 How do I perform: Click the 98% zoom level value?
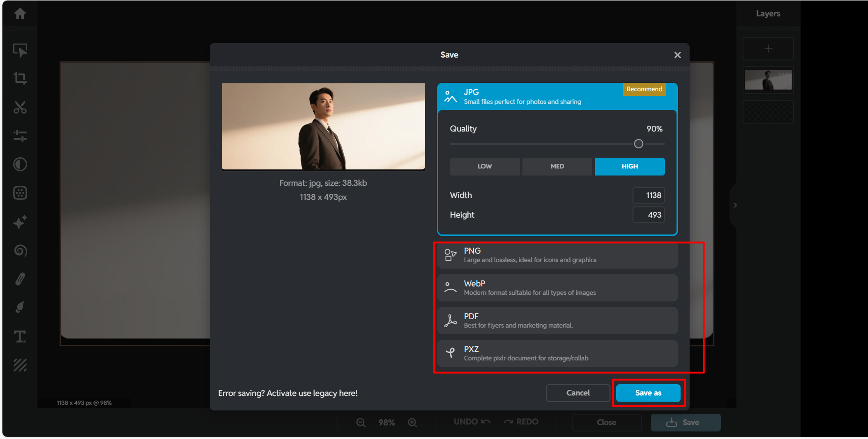pos(387,423)
